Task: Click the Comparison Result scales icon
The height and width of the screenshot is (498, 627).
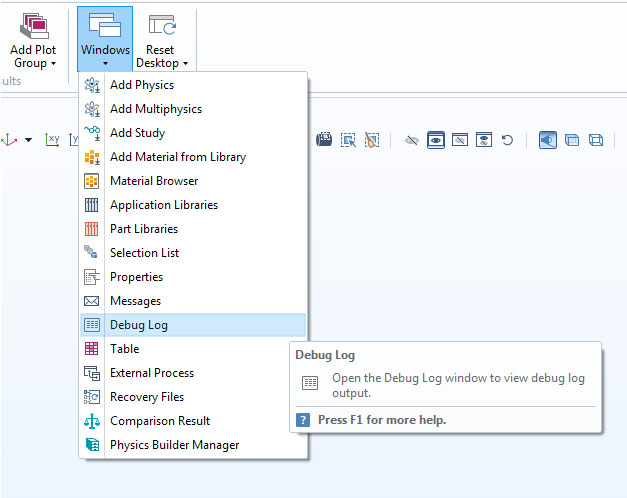Action: point(92,421)
